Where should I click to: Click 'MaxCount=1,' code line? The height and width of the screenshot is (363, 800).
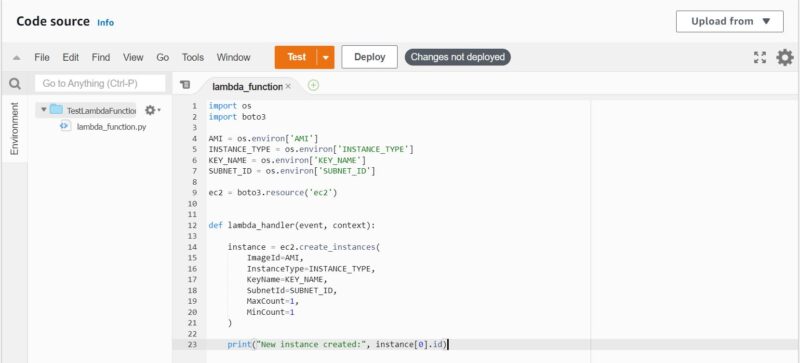tap(272, 301)
